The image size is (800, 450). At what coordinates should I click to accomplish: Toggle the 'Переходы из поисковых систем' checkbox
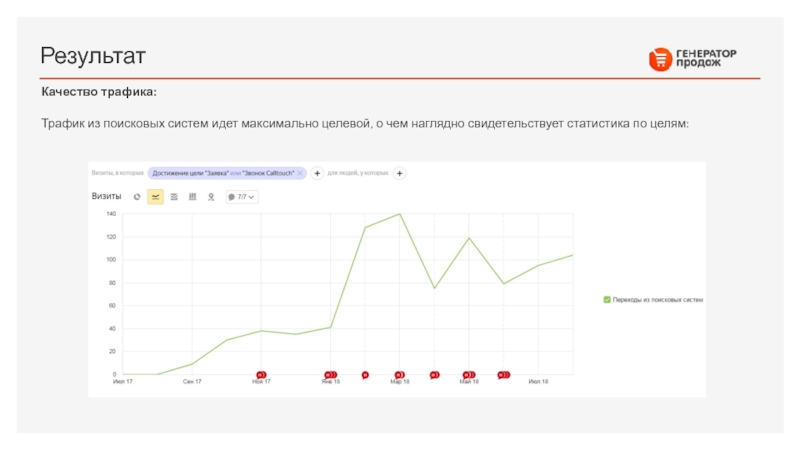pos(607,299)
